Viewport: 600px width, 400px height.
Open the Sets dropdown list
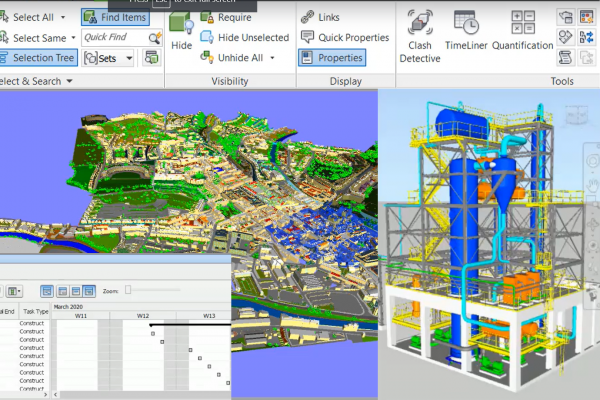click(127, 58)
